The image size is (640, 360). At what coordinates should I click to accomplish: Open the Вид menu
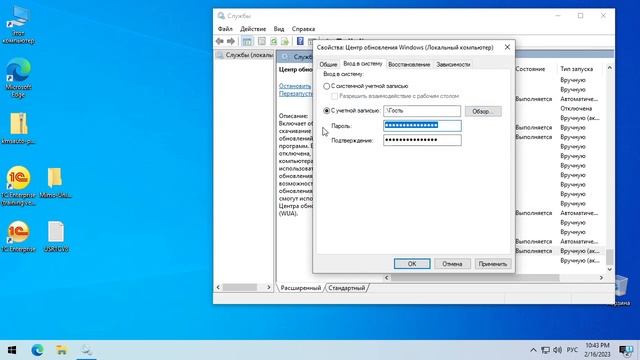click(x=279, y=29)
